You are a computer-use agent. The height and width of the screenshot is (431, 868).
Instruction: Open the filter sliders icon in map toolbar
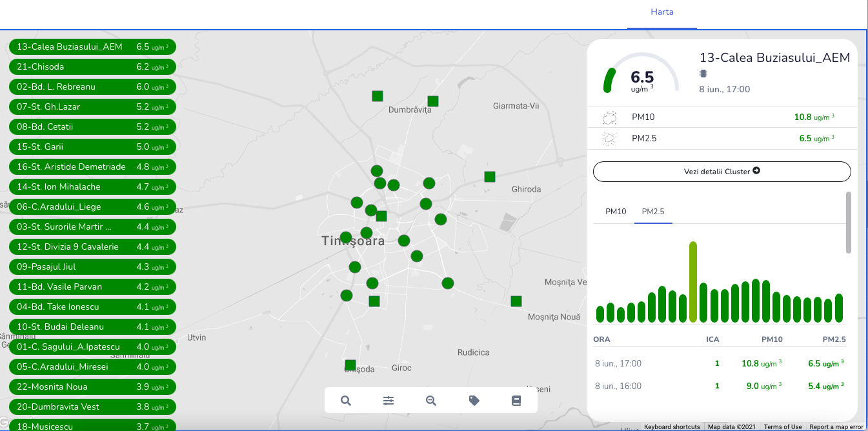(x=389, y=401)
